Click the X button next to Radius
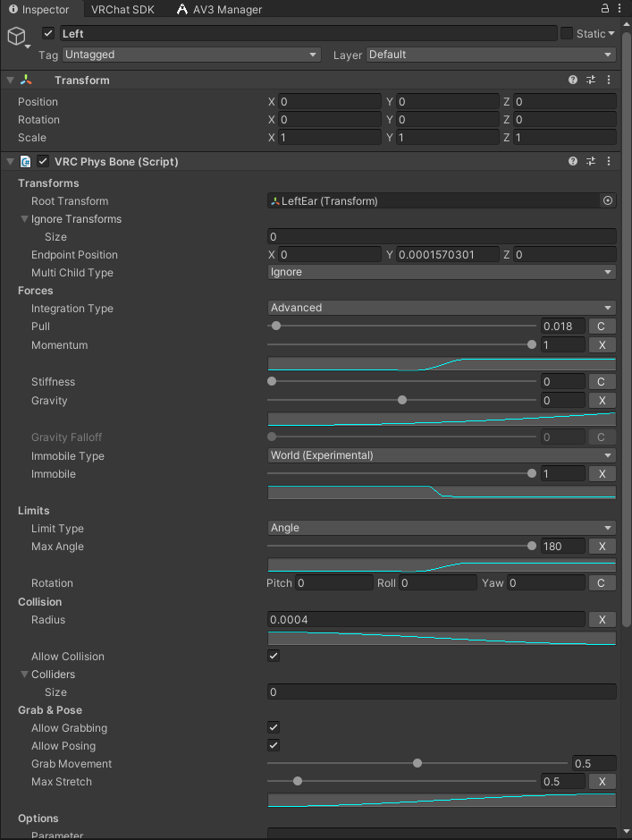Viewport: 632px width, 840px height. [x=602, y=619]
